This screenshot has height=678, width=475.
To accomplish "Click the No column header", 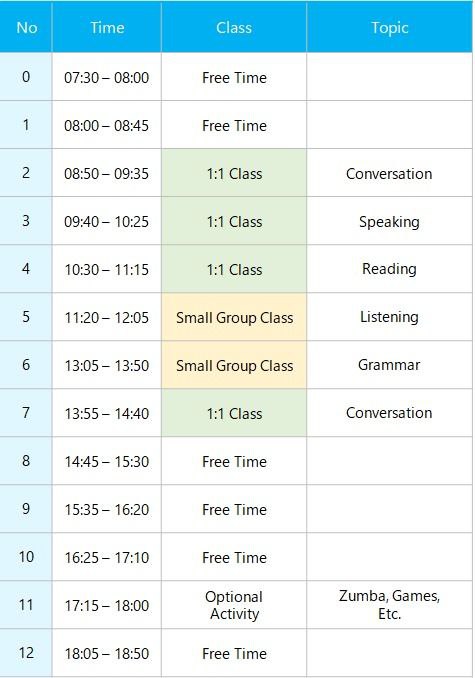I will click(26, 28).
